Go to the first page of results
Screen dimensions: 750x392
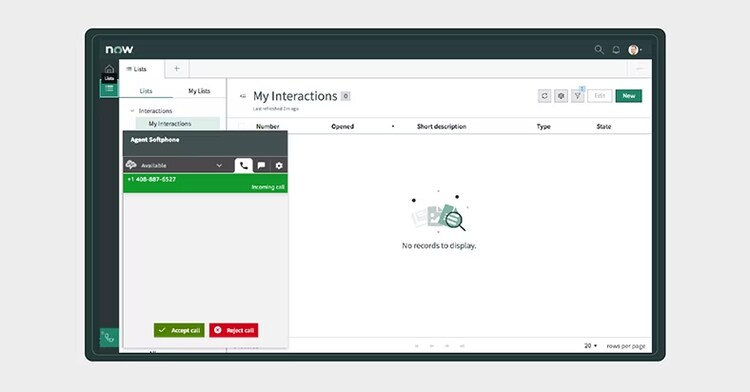point(417,346)
